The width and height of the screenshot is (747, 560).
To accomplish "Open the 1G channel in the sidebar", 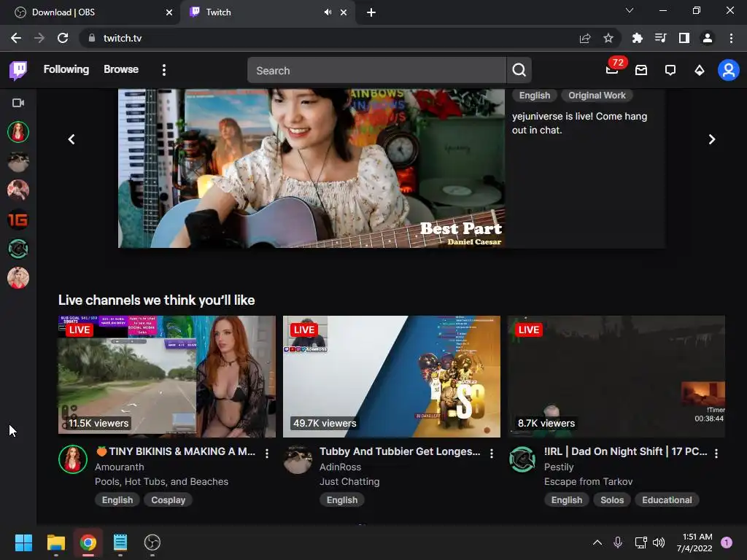I will pos(18,219).
